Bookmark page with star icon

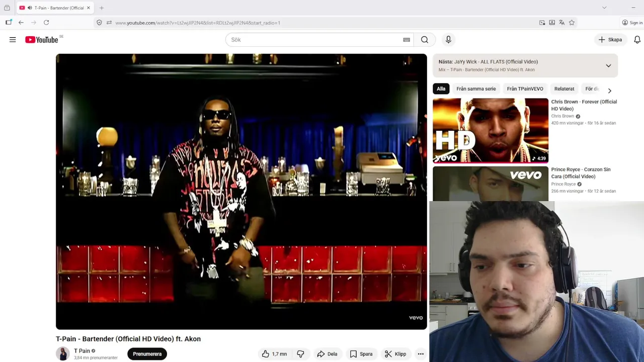pos(572,23)
